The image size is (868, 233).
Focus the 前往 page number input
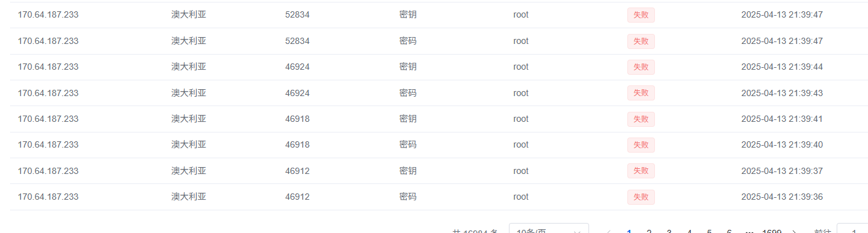tap(852, 230)
